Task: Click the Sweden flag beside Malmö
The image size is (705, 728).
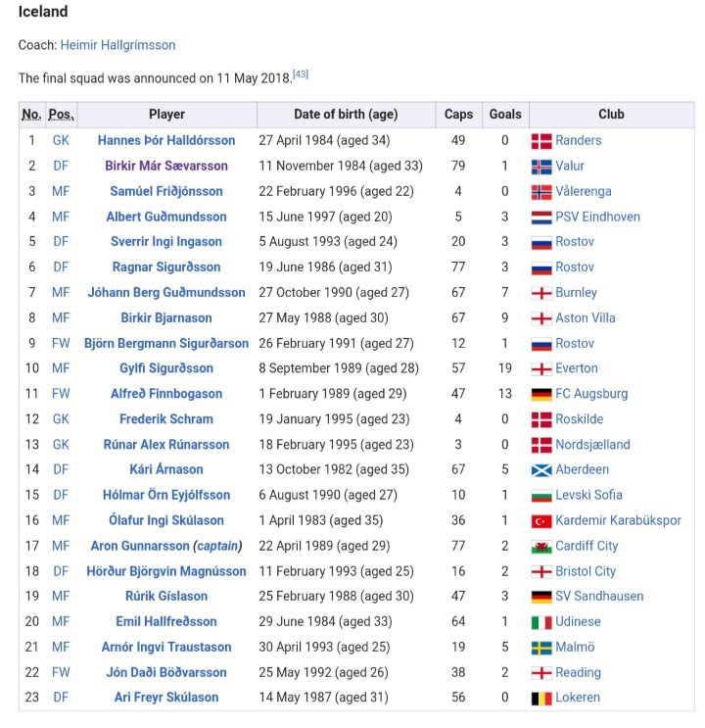Action: (x=541, y=648)
